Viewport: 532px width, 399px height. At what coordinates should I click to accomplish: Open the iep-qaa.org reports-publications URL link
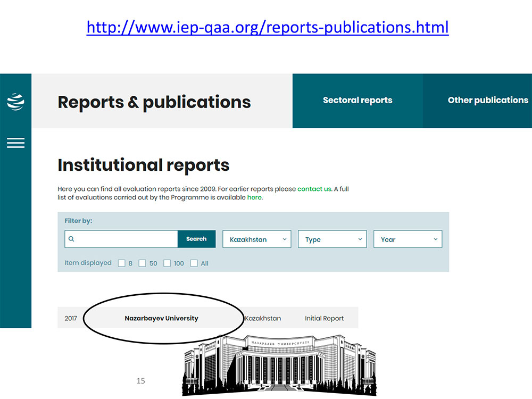pos(268,27)
